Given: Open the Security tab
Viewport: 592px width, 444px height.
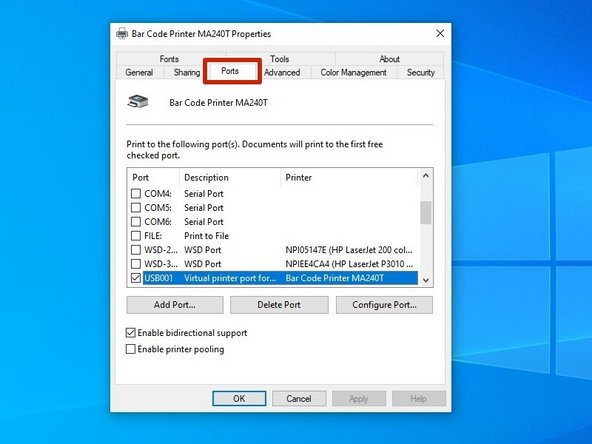Looking at the screenshot, I should click(x=421, y=72).
